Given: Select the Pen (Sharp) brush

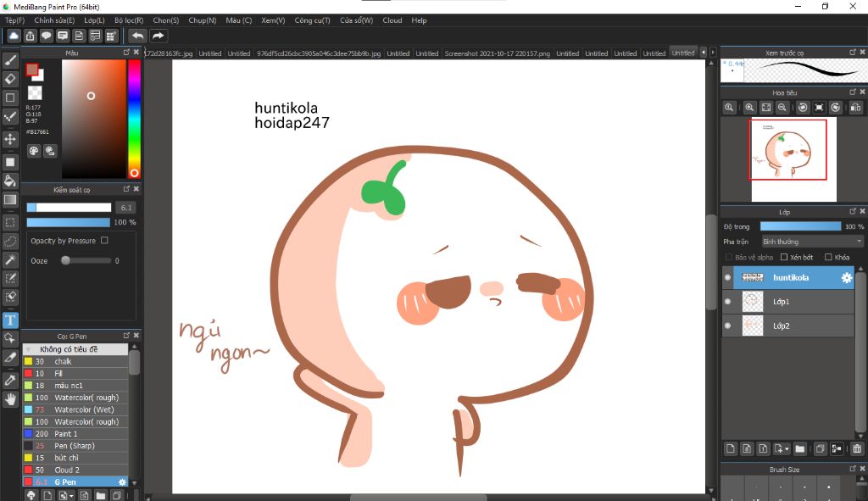Looking at the screenshot, I should click(75, 446).
